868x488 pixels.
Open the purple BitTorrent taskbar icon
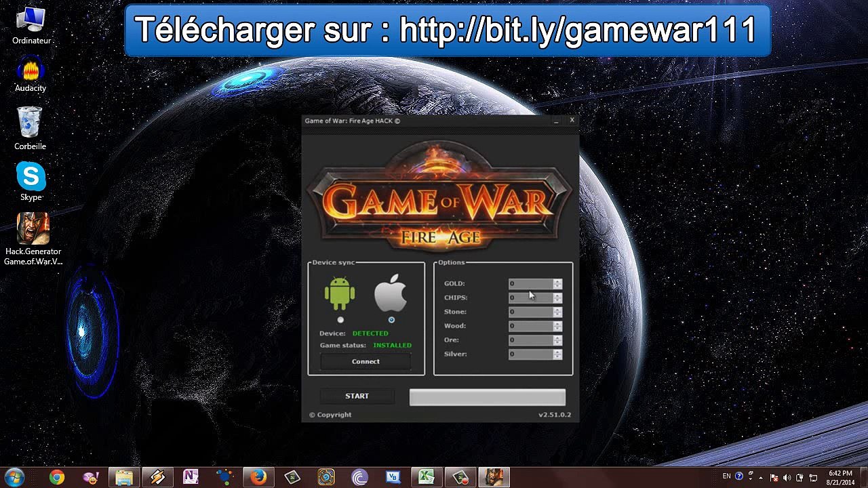[x=359, y=477]
